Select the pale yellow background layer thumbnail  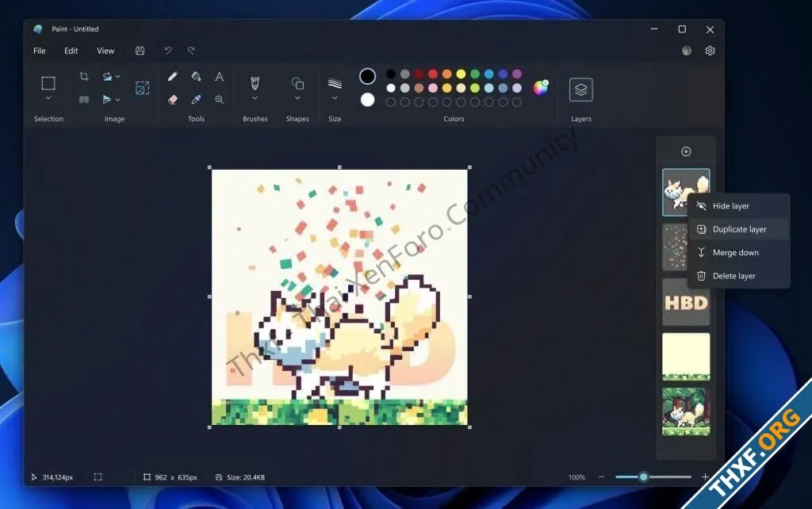pyautogui.click(x=686, y=357)
